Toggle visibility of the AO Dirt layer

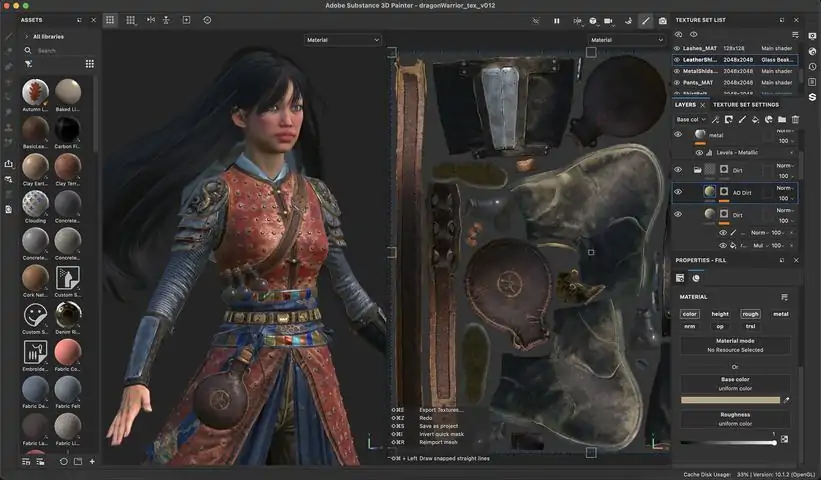(x=678, y=192)
